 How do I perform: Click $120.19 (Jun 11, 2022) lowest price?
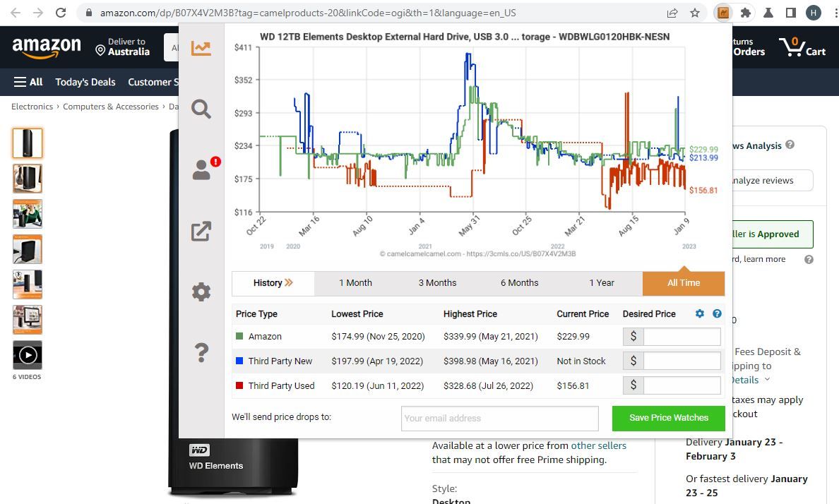coord(377,385)
